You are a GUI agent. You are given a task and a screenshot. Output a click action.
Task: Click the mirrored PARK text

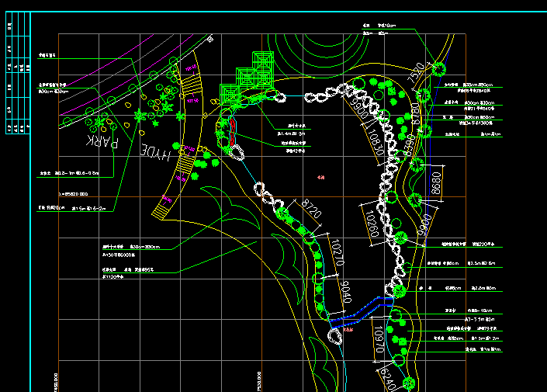point(102,141)
